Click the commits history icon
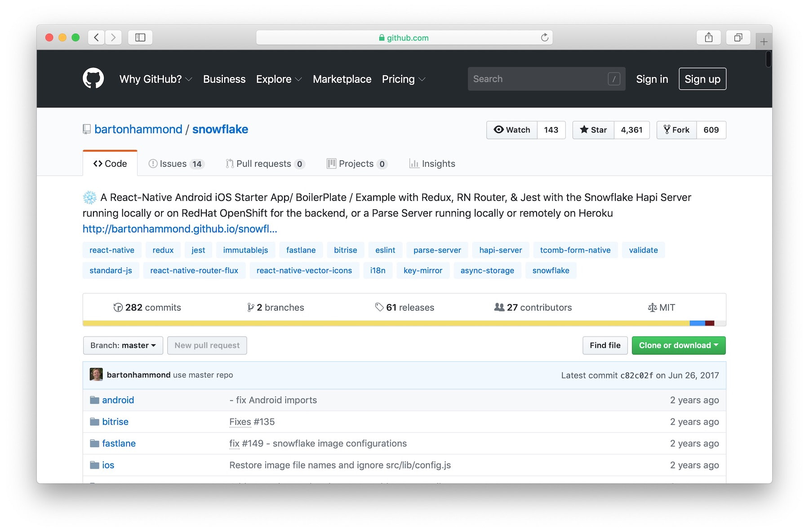 (x=118, y=307)
